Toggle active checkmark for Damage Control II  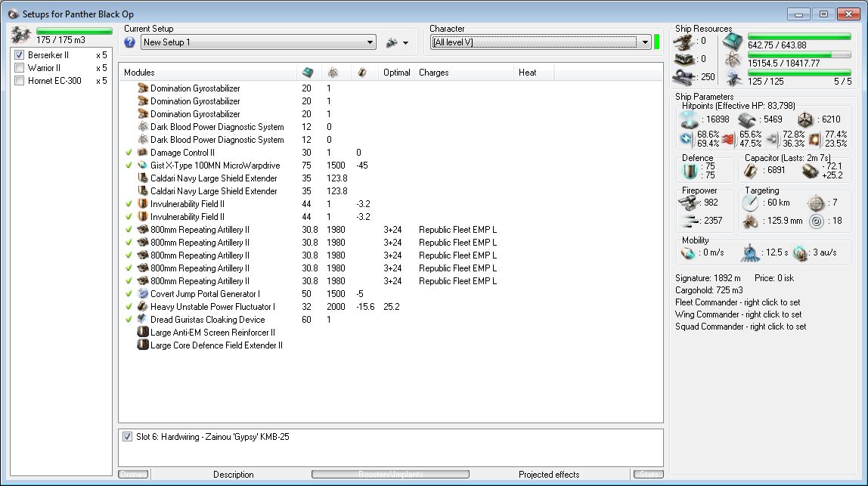pyautogui.click(x=129, y=153)
